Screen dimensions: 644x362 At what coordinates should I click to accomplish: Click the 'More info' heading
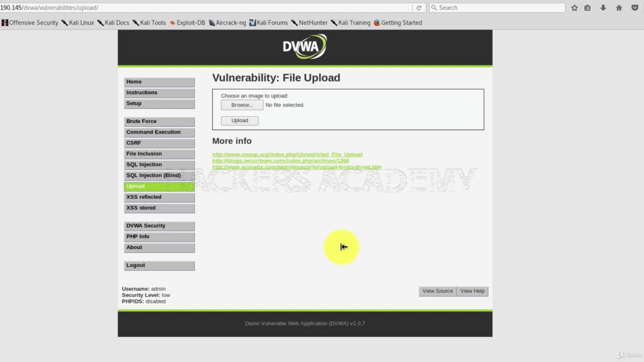pos(232,141)
